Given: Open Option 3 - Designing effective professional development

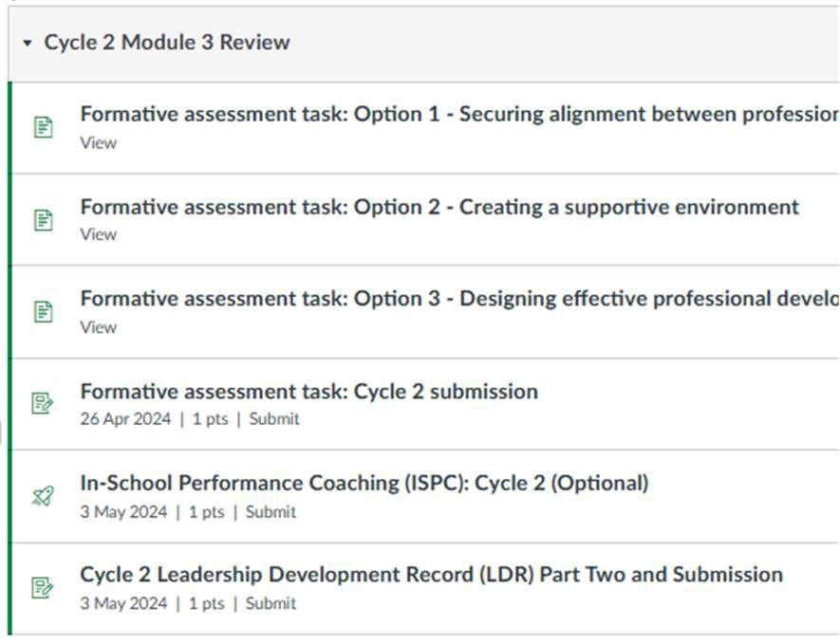Looking at the screenshot, I should pos(457,299).
